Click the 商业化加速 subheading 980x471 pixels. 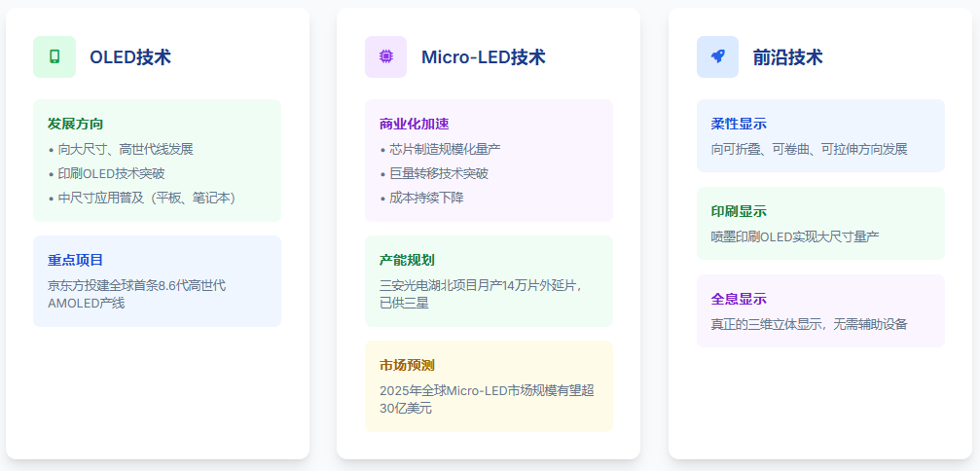tap(415, 124)
